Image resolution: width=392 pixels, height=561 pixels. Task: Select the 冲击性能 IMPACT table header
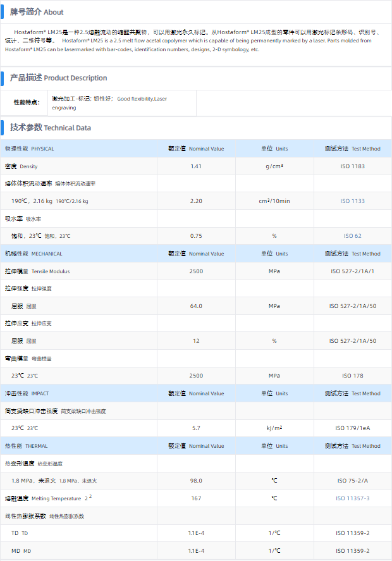tap(27, 393)
